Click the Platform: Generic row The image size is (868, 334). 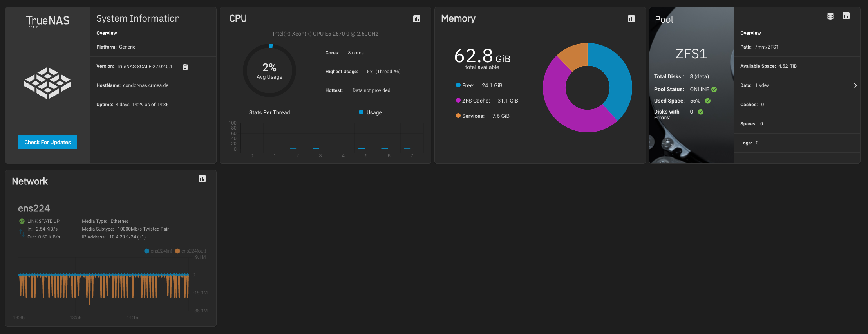click(153, 47)
